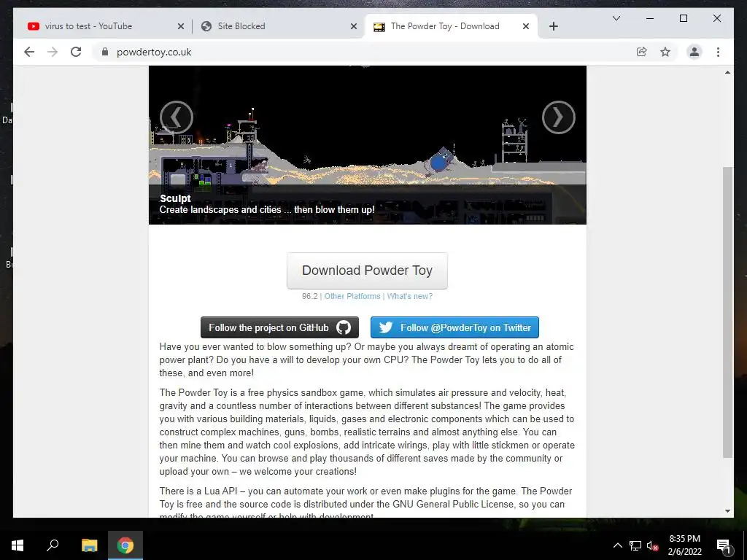Switch to the Site Blocked tab

point(279,26)
